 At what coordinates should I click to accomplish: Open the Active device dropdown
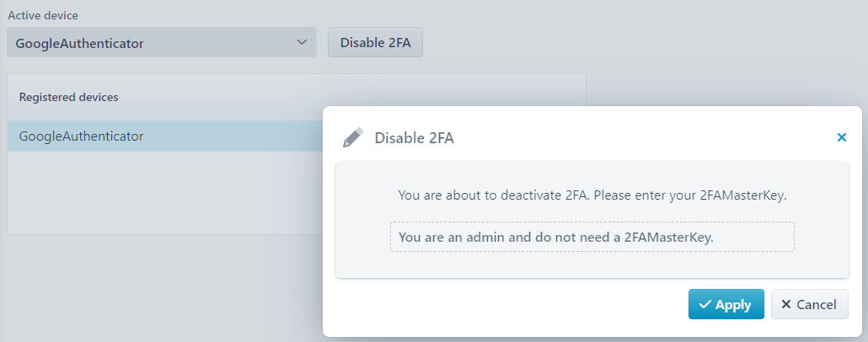point(162,42)
